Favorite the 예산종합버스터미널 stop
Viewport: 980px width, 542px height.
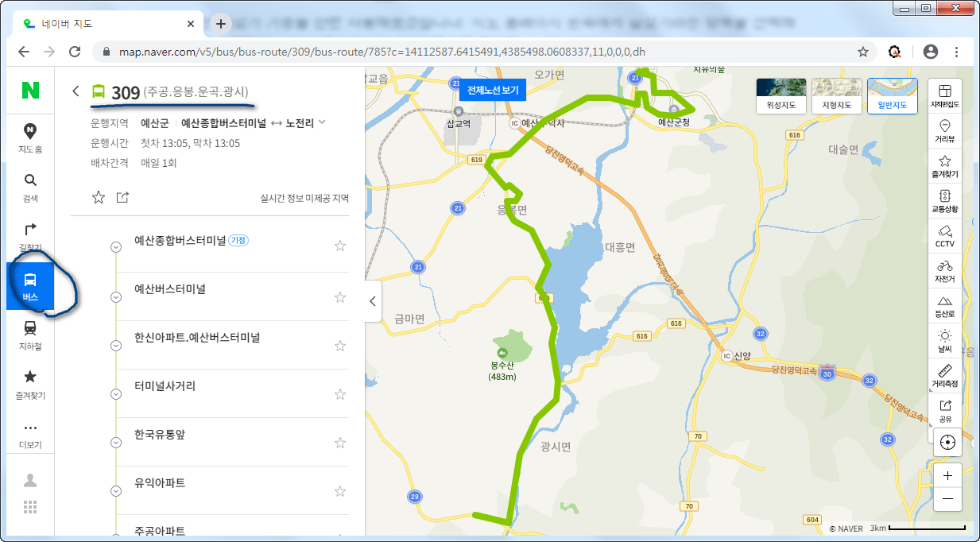click(340, 246)
